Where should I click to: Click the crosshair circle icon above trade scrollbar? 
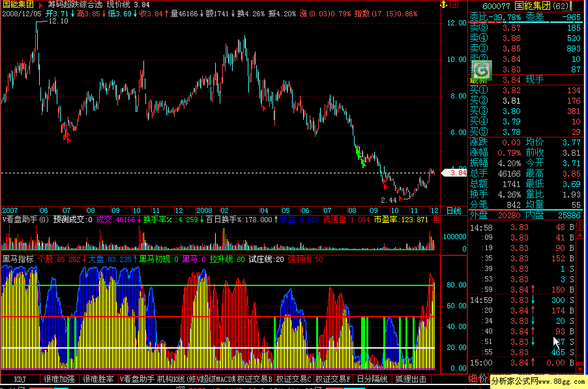click(x=580, y=225)
